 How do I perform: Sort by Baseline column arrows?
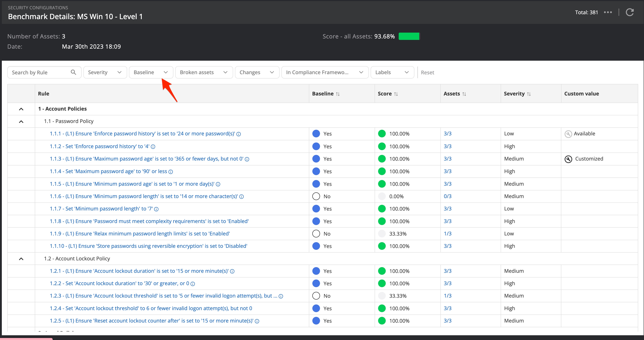coord(338,94)
